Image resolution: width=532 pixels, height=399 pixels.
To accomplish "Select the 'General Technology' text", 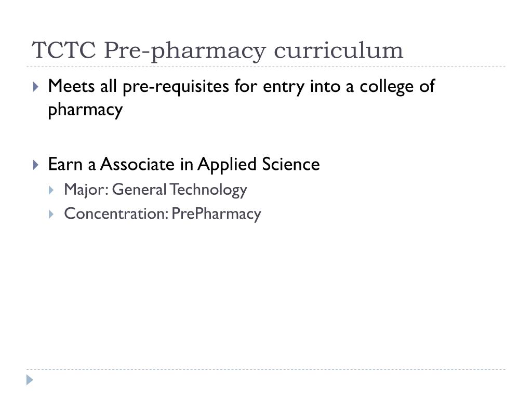I will tap(179, 189).
